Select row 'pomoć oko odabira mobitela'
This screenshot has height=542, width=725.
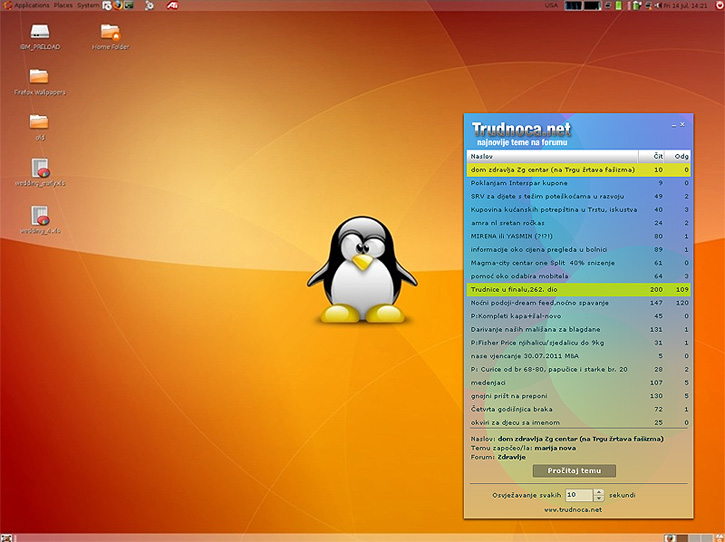coord(578,276)
